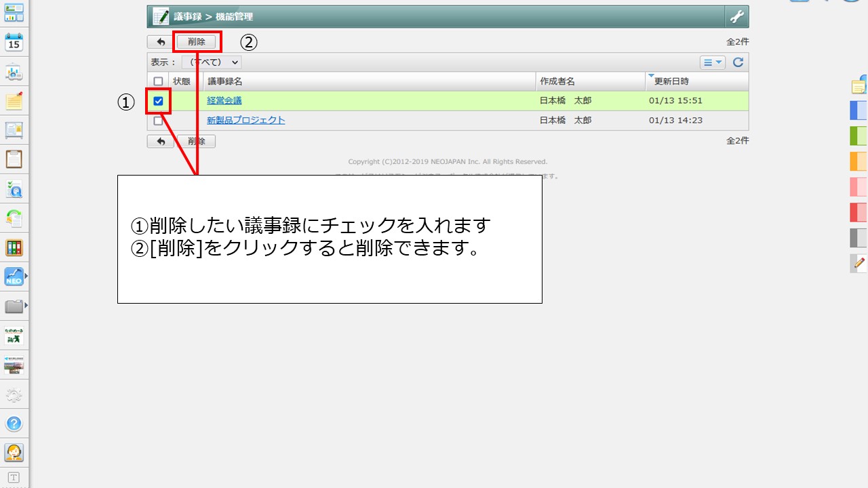Click the top 削除 delete button
The image size is (868, 488).
coord(197,41)
